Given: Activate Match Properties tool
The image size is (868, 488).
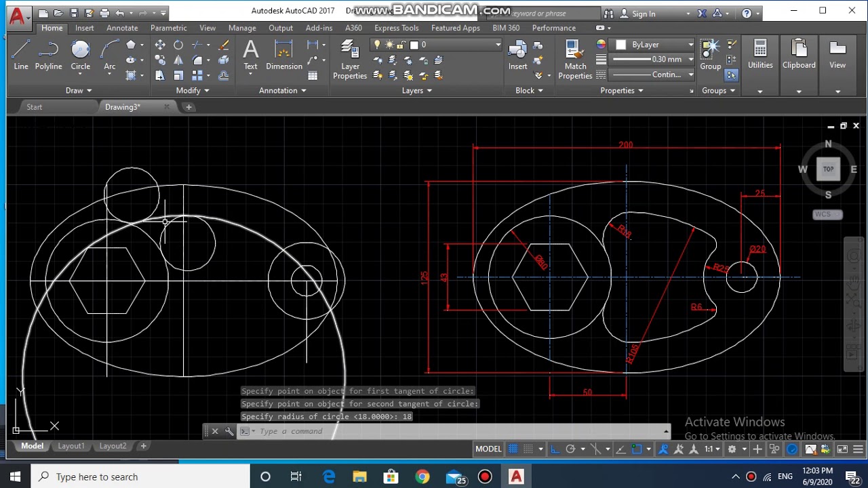Looking at the screenshot, I should pos(575,60).
